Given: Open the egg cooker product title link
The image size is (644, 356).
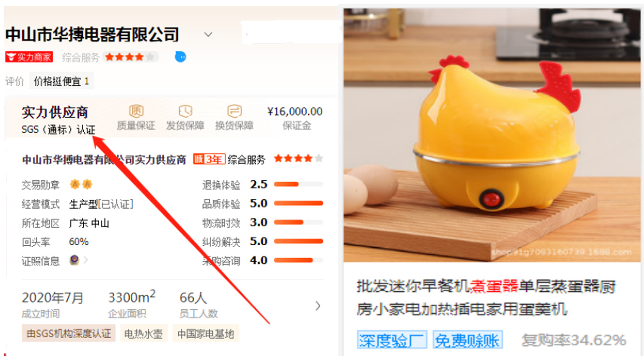Looking at the screenshot, I should [x=486, y=298].
